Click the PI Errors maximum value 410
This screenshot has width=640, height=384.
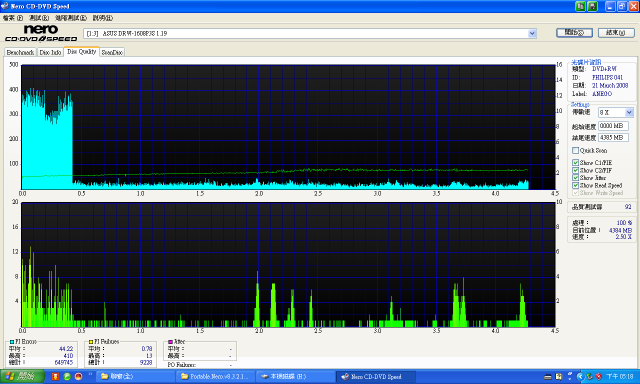pyautogui.click(x=68, y=356)
